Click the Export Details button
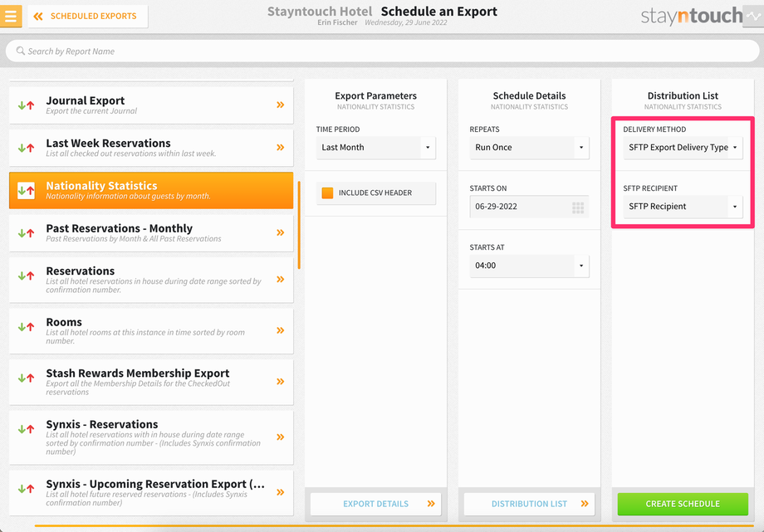This screenshot has width=764, height=532. (375, 504)
